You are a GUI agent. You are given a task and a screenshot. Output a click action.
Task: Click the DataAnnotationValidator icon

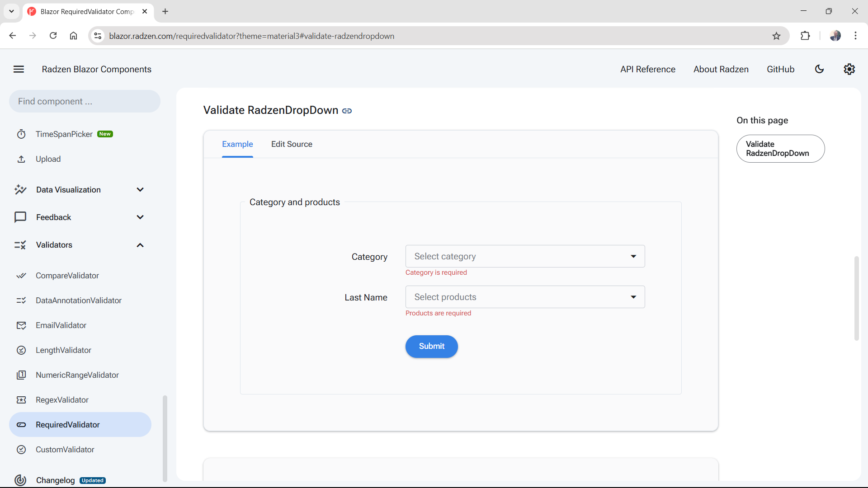click(21, 300)
